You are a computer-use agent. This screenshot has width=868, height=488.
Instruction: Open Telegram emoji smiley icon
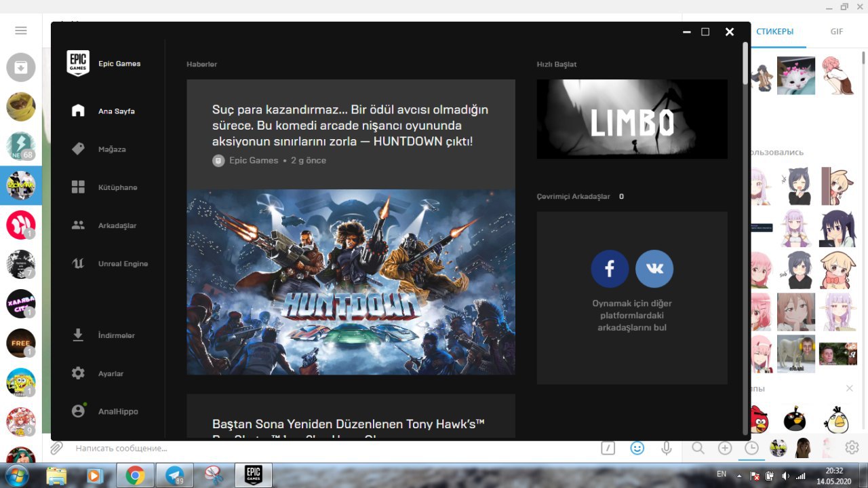[637, 448]
